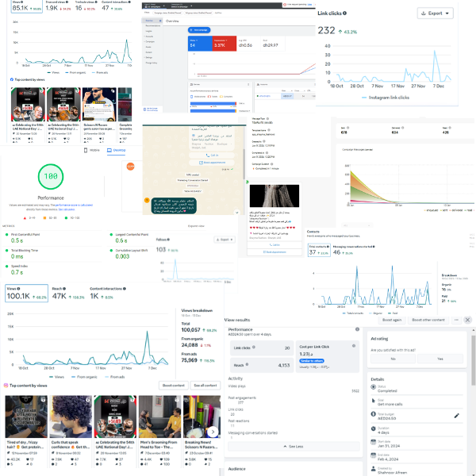
Task: Click info icon next to Link clicks 20
Action: click(254, 347)
